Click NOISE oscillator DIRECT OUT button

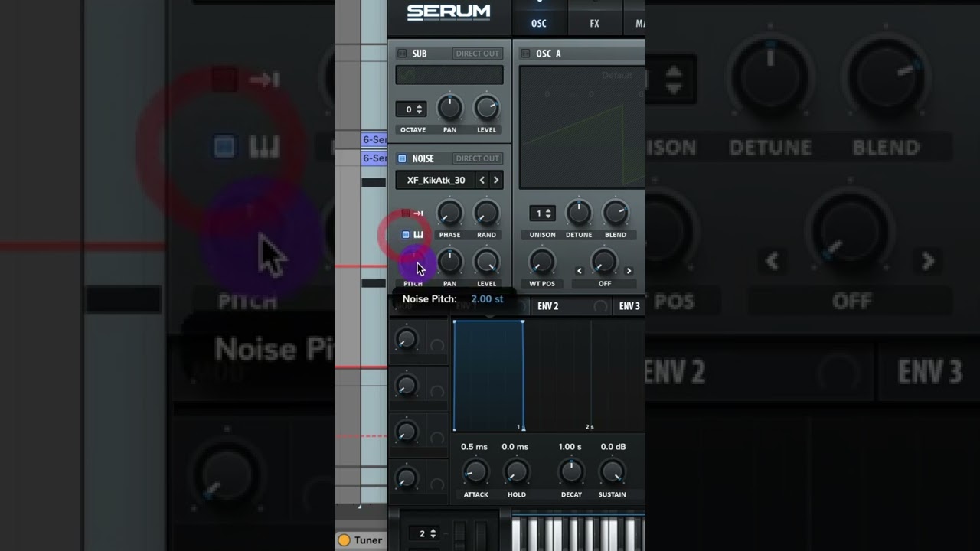(x=477, y=158)
